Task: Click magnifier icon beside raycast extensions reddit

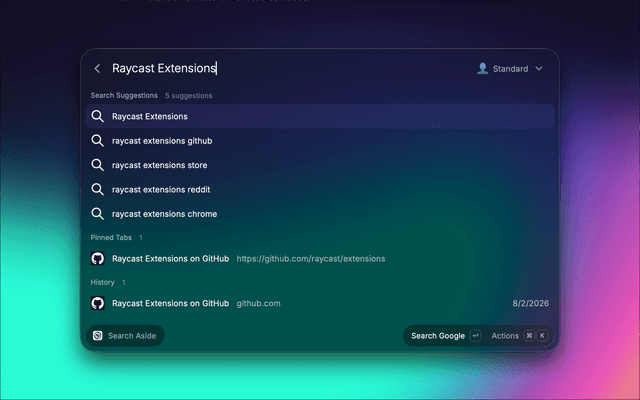Action: click(97, 189)
